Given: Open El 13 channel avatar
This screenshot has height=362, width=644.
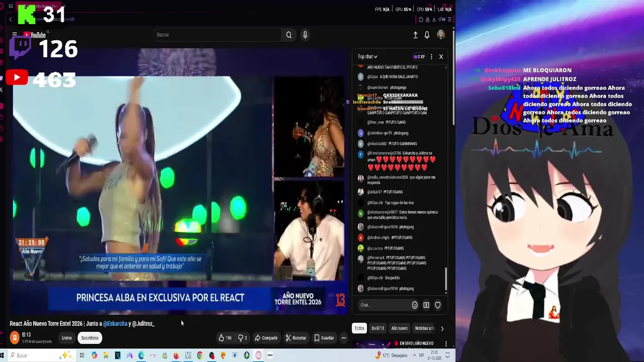Looking at the screenshot, I should 15,338.
